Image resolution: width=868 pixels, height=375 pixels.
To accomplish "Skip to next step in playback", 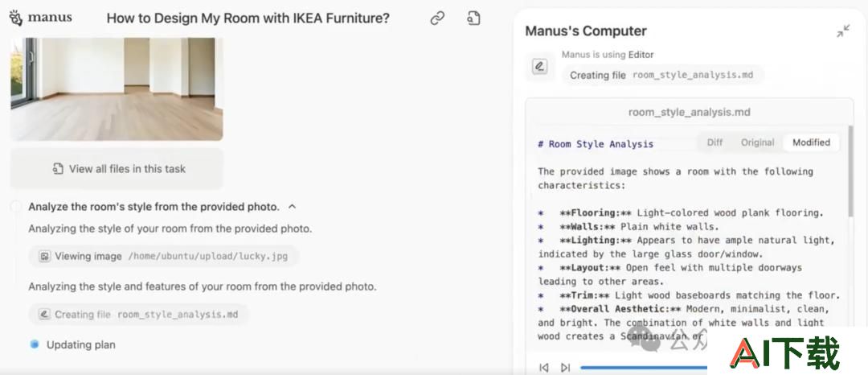I will pyautogui.click(x=565, y=367).
